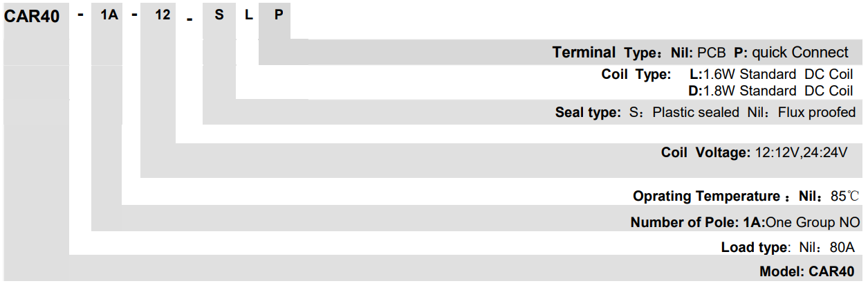The width and height of the screenshot is (868, 288).
Task: Select the 'Plastic sealed' text
Action: [695, 113]
